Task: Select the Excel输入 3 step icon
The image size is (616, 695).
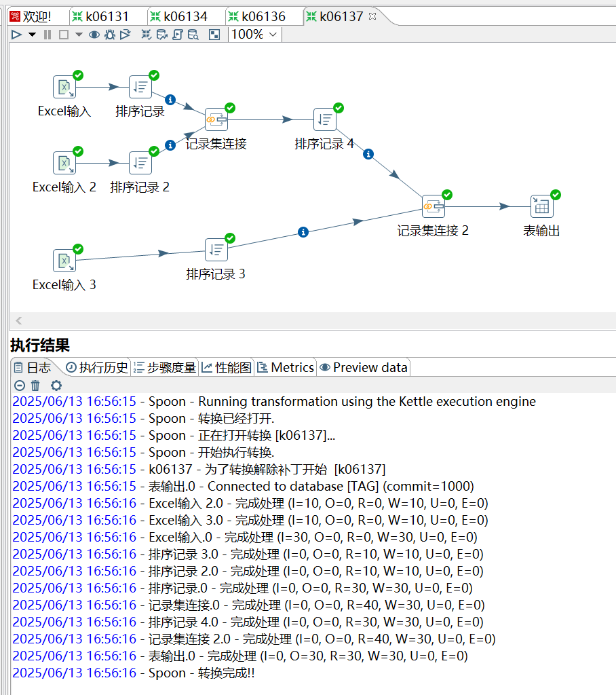Action: coord(64,260)
